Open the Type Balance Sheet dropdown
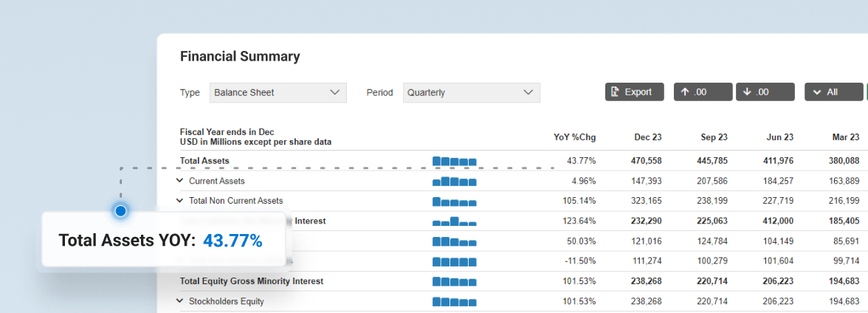868x313 pixels. (x=278, y=93)
